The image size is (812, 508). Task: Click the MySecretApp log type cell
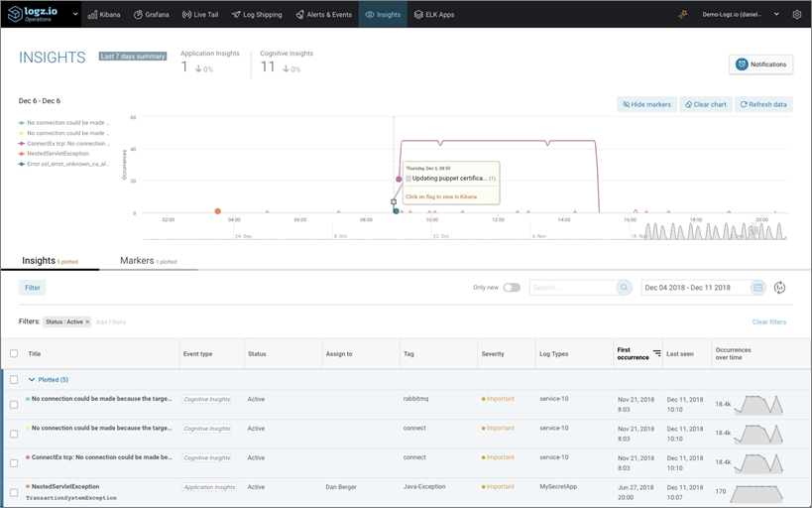558,487
